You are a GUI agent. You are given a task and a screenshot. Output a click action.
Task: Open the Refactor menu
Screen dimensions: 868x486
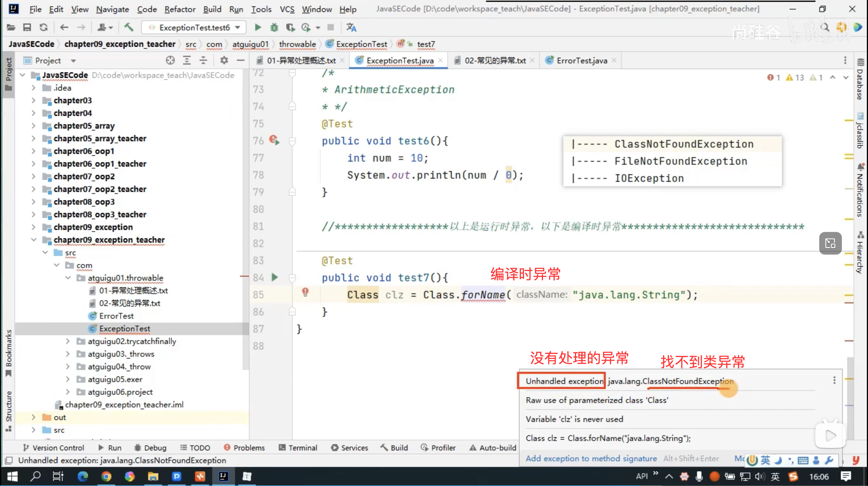180,9
